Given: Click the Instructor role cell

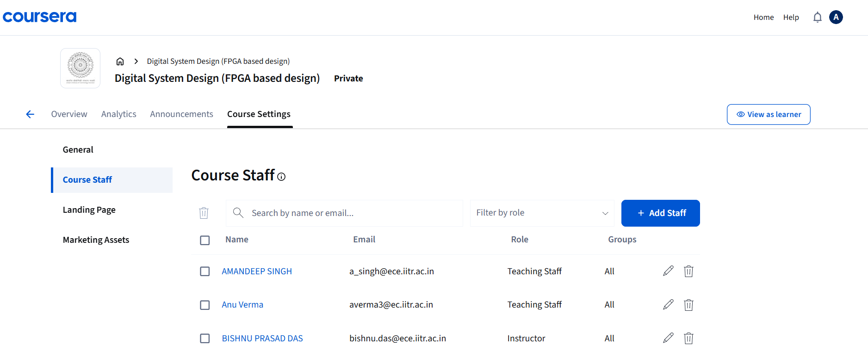Looking at the screenshot, I should click(526, 339).
